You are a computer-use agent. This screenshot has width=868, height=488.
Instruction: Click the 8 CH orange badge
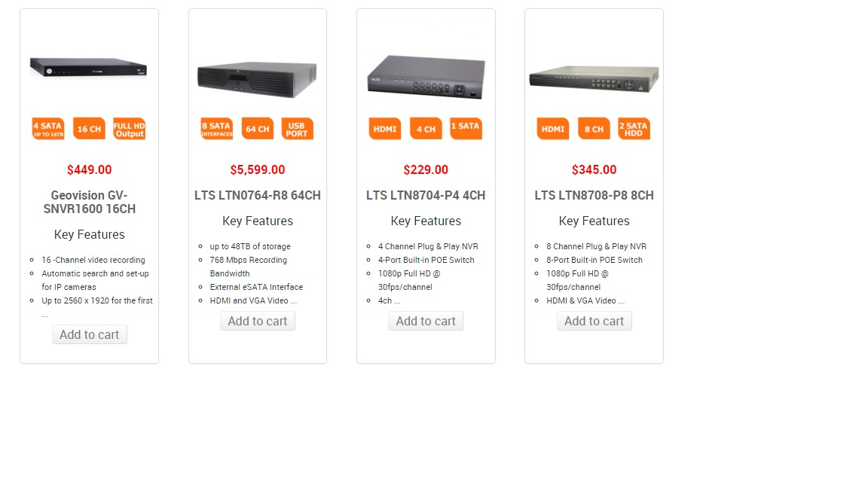pos(594,129)
